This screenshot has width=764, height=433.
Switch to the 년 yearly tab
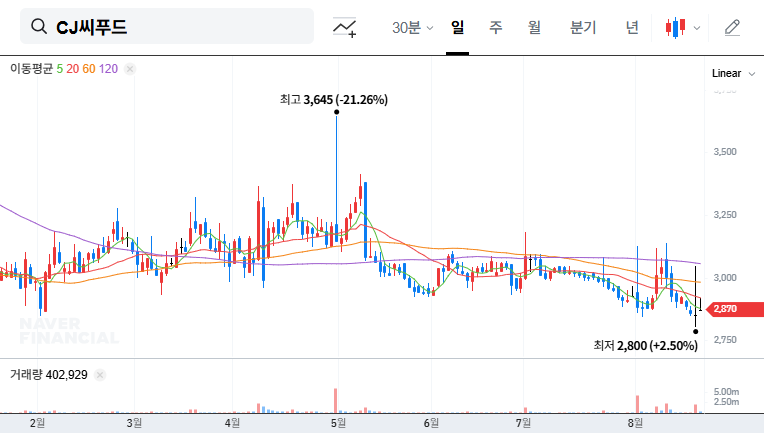point(632,27)
